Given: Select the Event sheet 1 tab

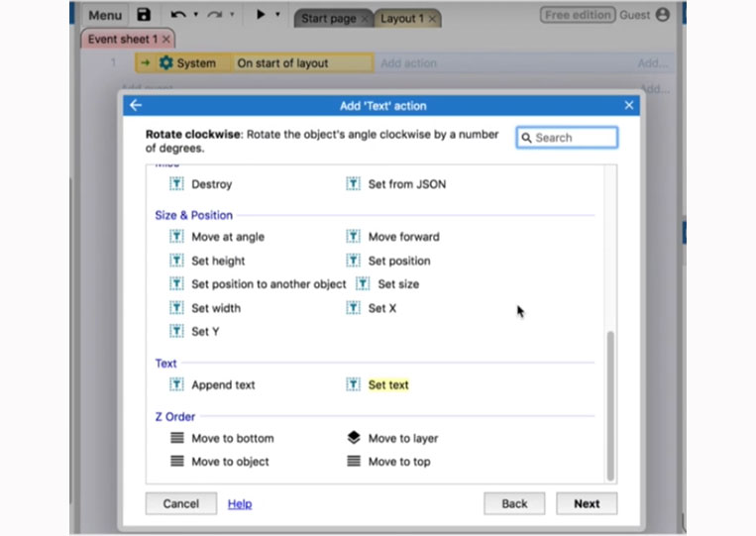Looking at the screenshot, I should point(123,39).
